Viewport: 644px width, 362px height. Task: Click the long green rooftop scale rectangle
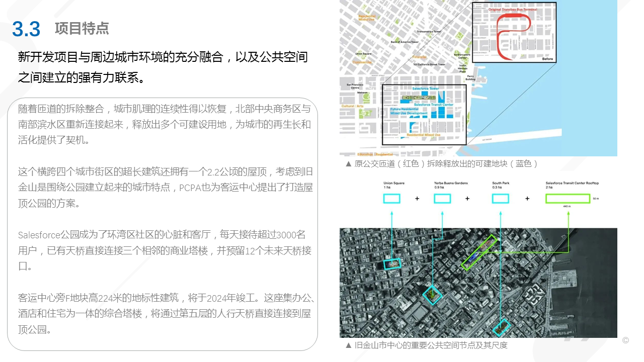pos(568,199)
